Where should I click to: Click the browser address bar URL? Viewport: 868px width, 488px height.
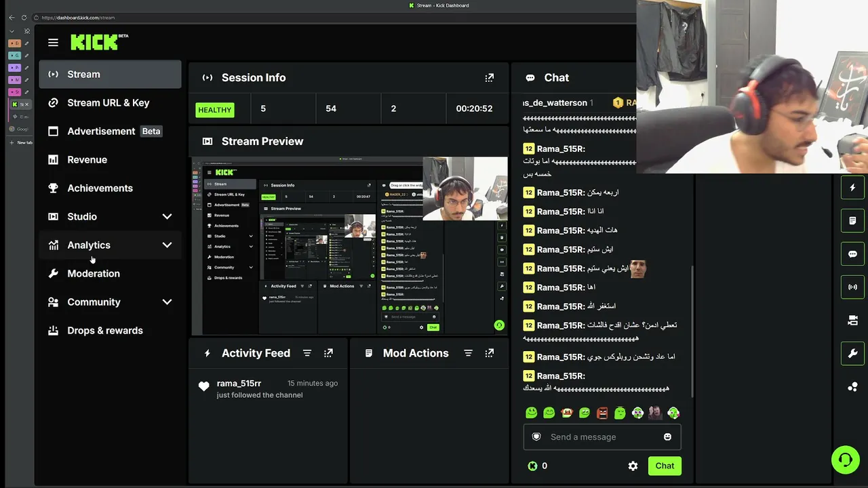click(78, 18)
